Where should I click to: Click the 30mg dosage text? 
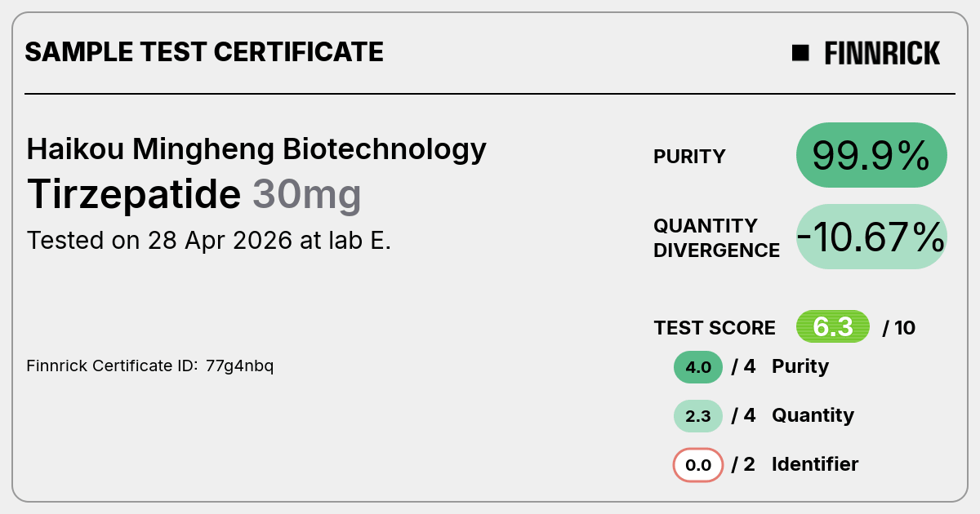306,194
